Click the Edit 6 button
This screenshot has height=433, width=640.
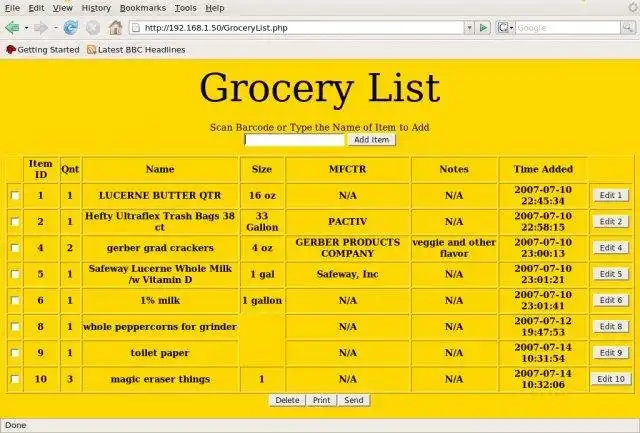(611, 300)
